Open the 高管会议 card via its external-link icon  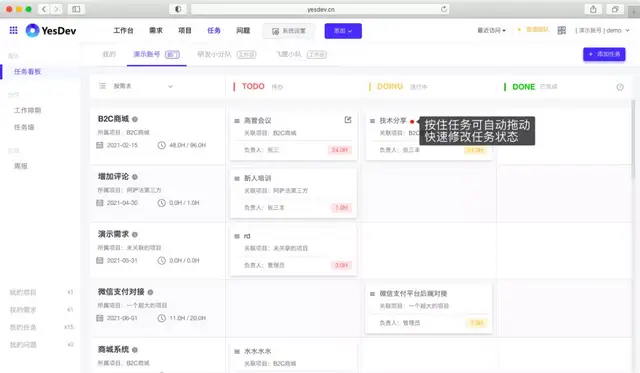pos(348,120)
